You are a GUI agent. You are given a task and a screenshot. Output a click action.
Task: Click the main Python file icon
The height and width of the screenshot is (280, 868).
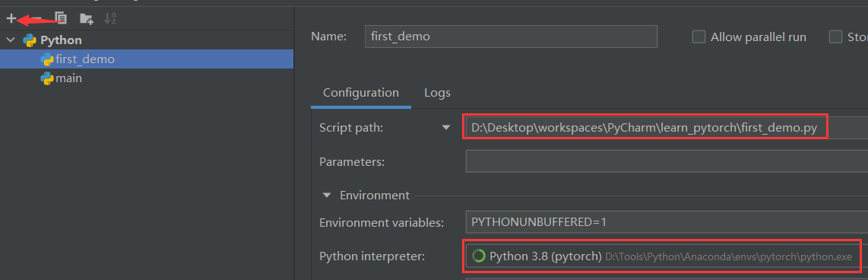pos(47,78)
